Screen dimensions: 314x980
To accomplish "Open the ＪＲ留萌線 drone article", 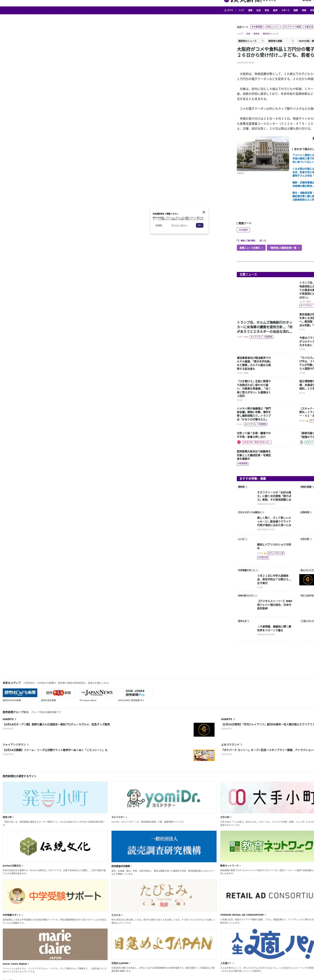I will (x=274, y=629).
